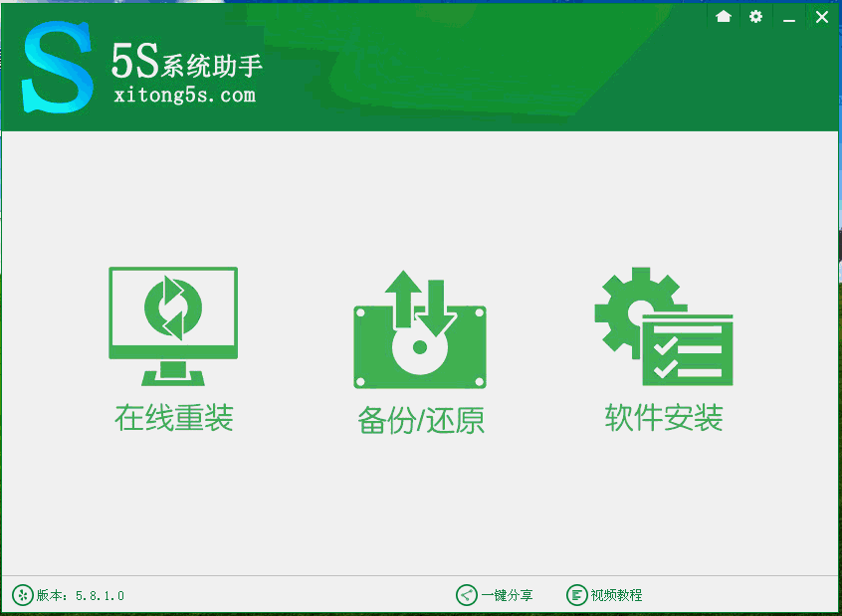Select the 在线重装 label text
Image resolution: width=842 pixels, height=616 pixels.
[x=172, y=418]
